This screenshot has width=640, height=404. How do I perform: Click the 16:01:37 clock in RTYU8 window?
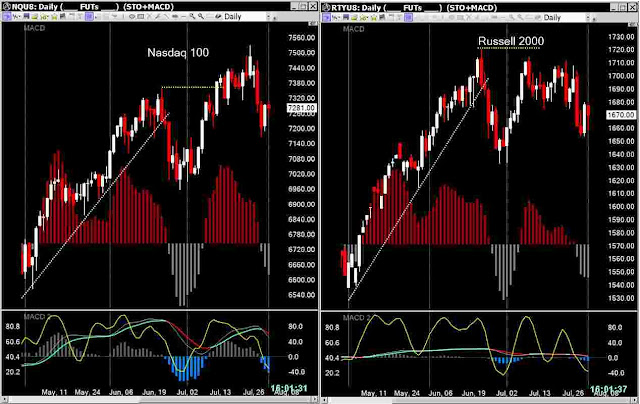[x=609, y=389]
